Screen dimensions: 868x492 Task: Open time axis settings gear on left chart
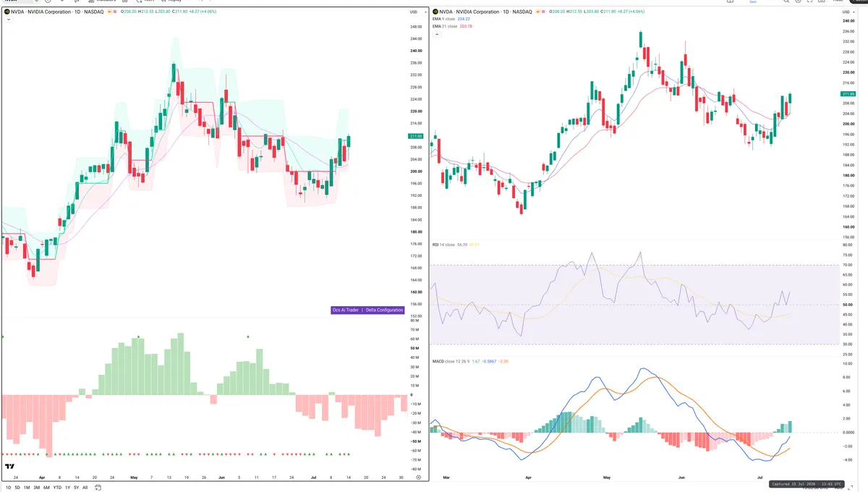[x=419, y=478]
